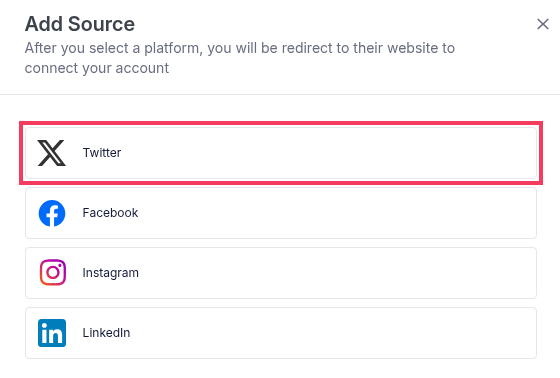
Task: Click the Facebook logo icon
Action: (x=52, y=213)
